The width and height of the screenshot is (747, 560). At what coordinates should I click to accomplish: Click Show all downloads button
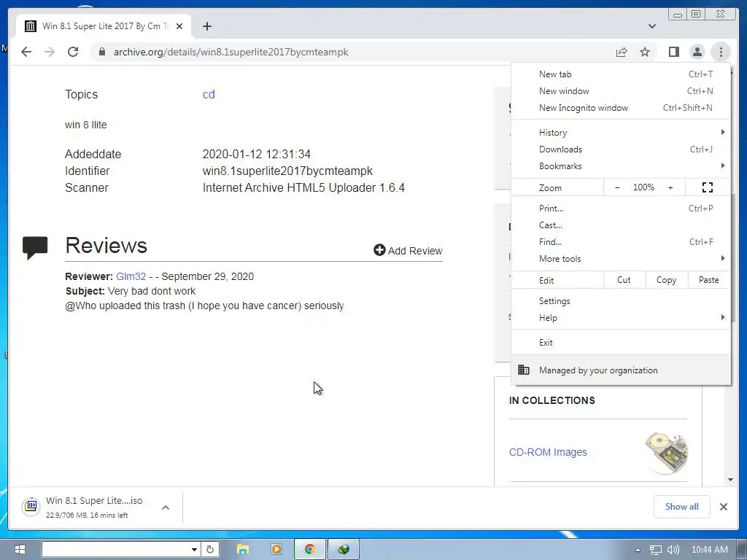tap(682, 507)
